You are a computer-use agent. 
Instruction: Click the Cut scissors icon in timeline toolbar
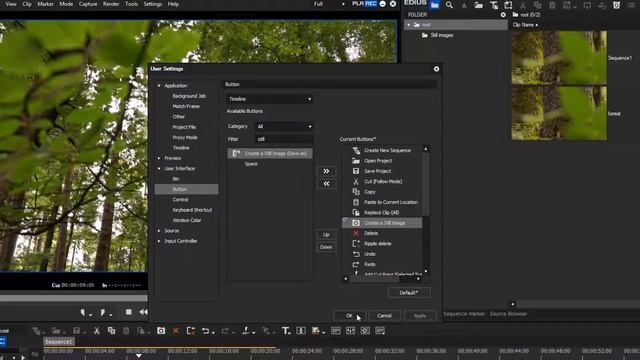97,331
